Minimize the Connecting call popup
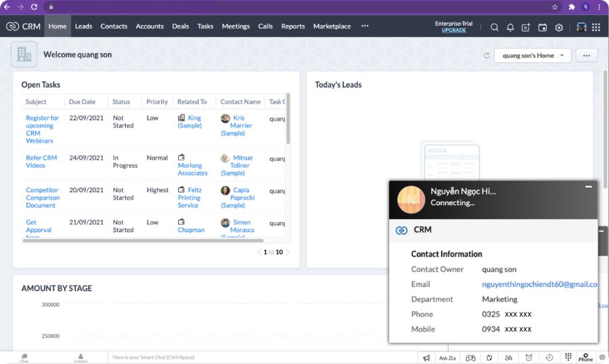The image size is (609, 364). tap(589, 186)
